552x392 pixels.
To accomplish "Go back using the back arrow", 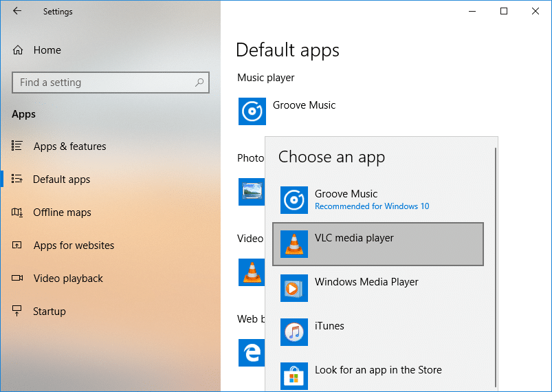I will pyautogui.click(x=17, y=11).
